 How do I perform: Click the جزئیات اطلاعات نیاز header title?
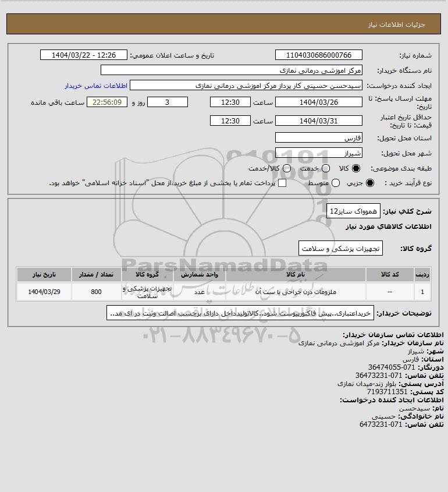coord(397,24)
